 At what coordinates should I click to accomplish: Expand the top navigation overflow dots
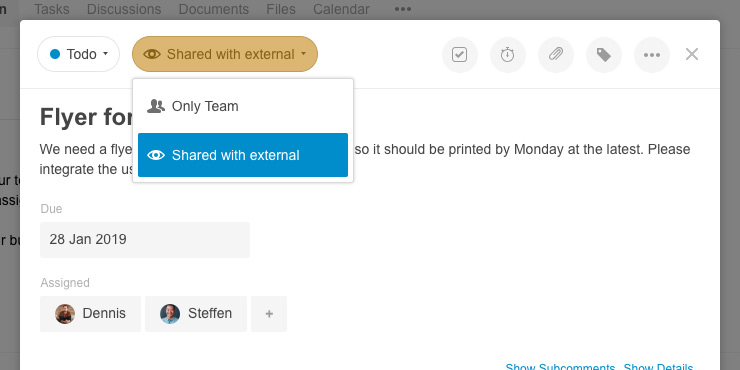403,9
